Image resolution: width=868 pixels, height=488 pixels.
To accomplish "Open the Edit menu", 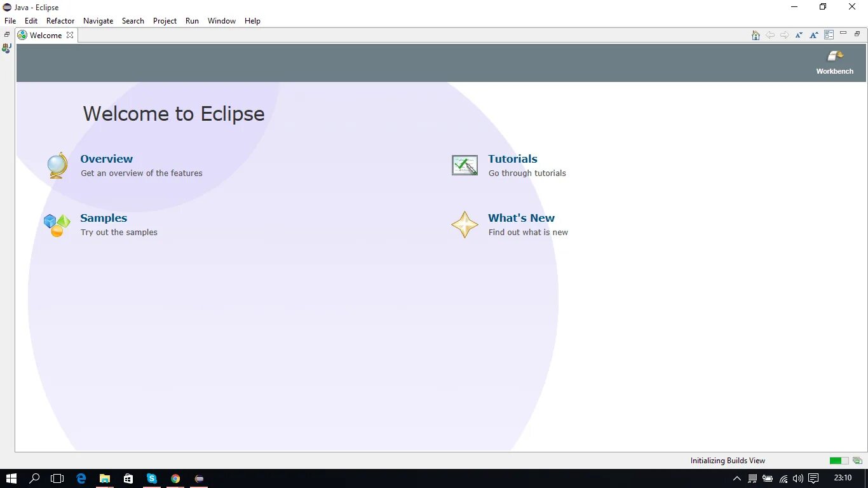I will click(31, 21).
